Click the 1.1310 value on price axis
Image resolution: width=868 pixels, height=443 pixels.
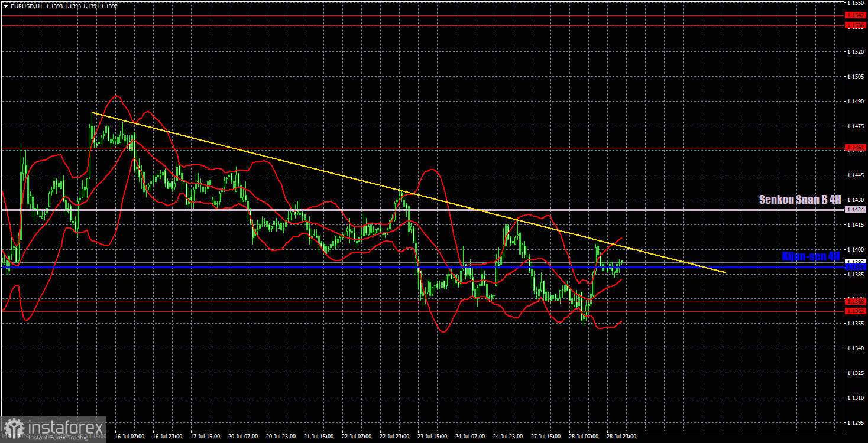(x=855, y=398)
